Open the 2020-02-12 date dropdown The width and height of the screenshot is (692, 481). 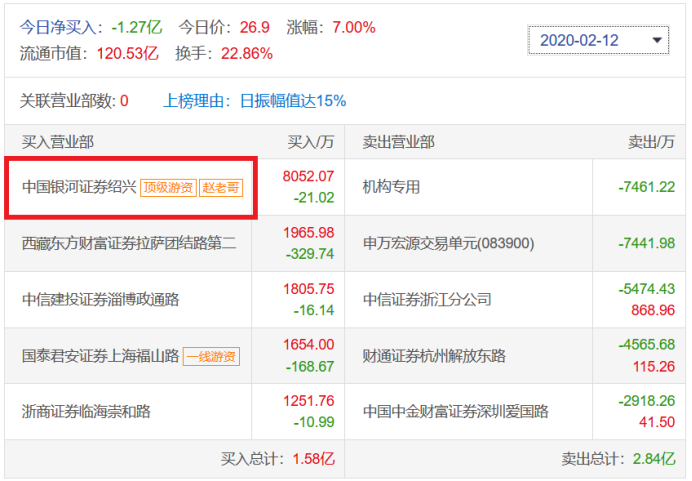(x=598, y=40)
